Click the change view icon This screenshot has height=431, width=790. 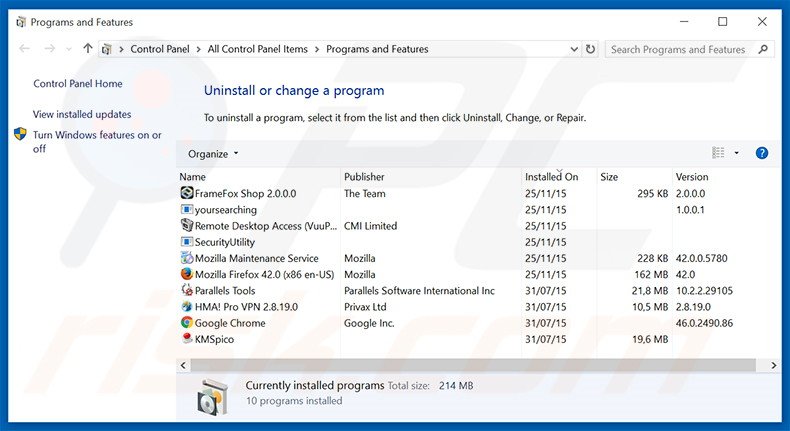[718, 153]
